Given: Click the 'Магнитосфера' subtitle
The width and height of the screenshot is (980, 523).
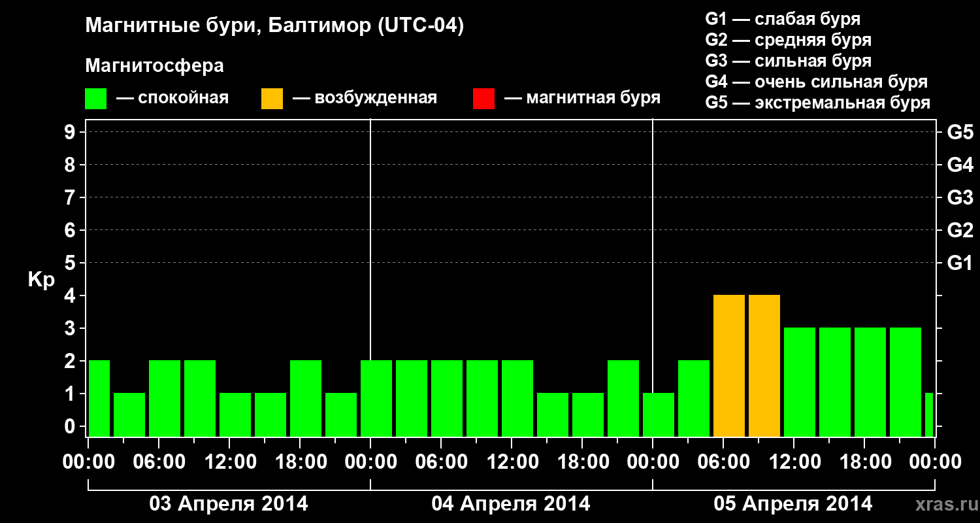Looking at the screenshot, I should point(154,66).
